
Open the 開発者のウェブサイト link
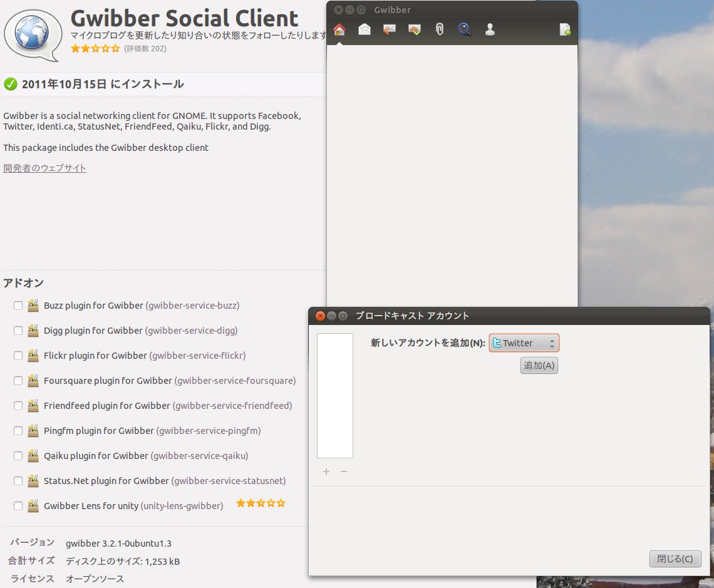(x=44, y=168)
